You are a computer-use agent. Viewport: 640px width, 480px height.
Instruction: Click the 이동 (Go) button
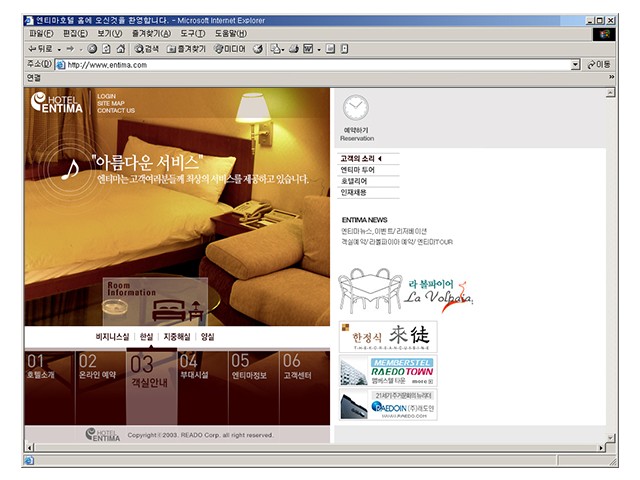point(598,65)
